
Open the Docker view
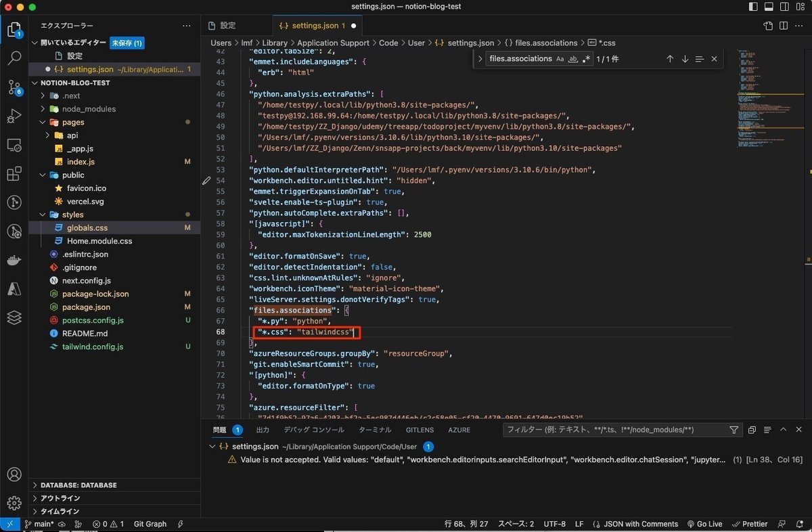[14, 260]
